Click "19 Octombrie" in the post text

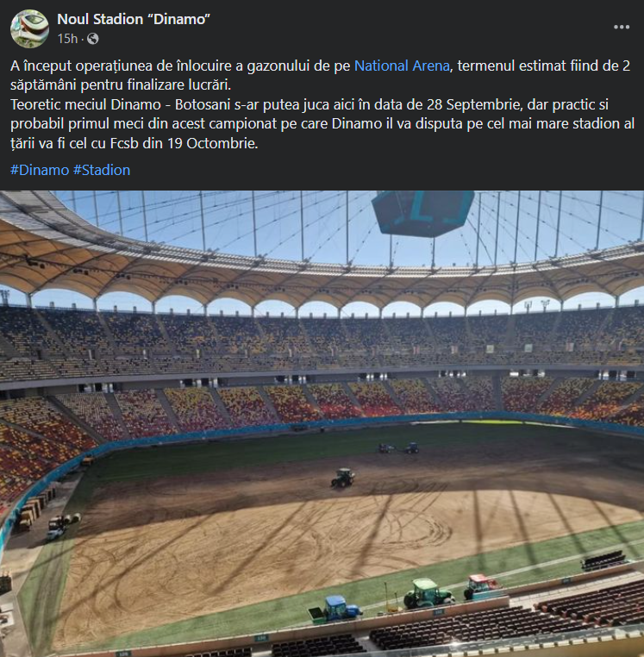[212, 144]
